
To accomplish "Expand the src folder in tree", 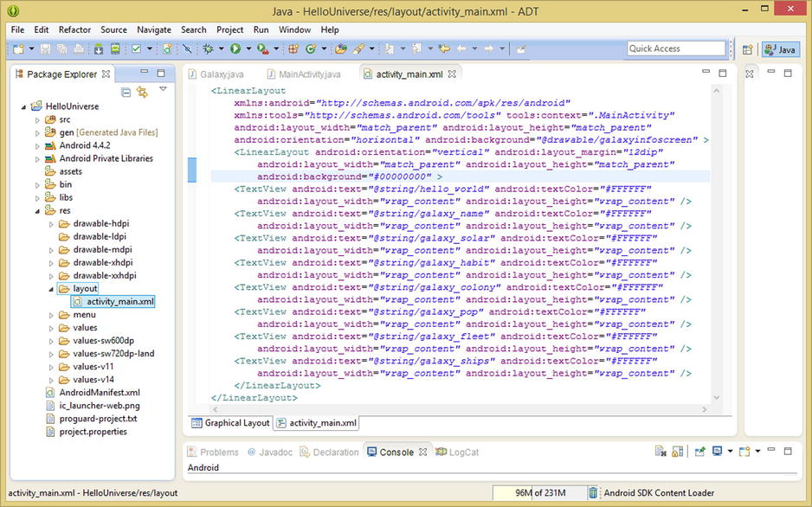I will point(37,119).
